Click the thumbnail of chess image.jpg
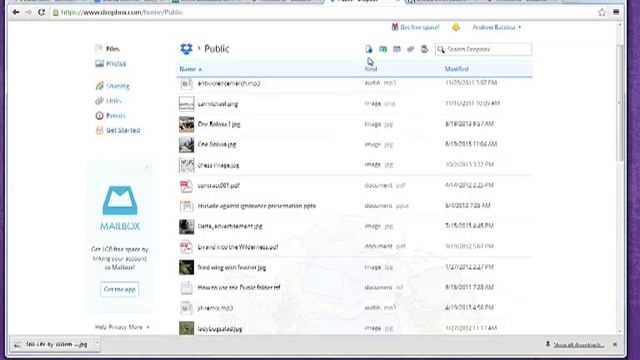This screenshot has width=640, height=360. (187, 165)
